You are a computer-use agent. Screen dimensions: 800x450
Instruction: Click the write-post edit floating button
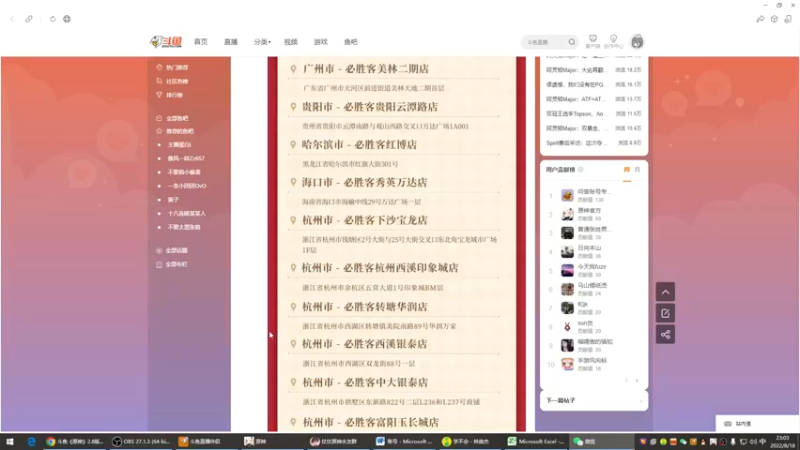(665, 313)
